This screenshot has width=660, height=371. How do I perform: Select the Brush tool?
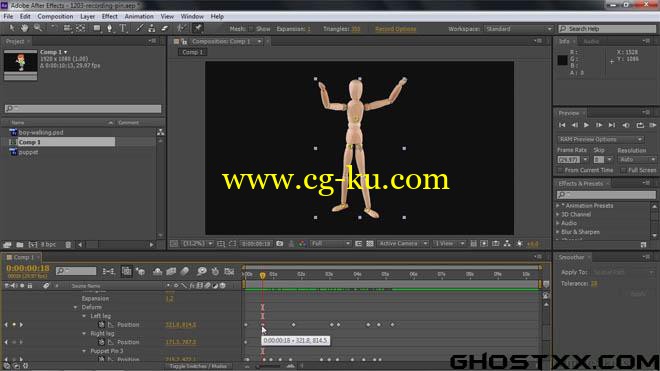click(x=139, y=28)
